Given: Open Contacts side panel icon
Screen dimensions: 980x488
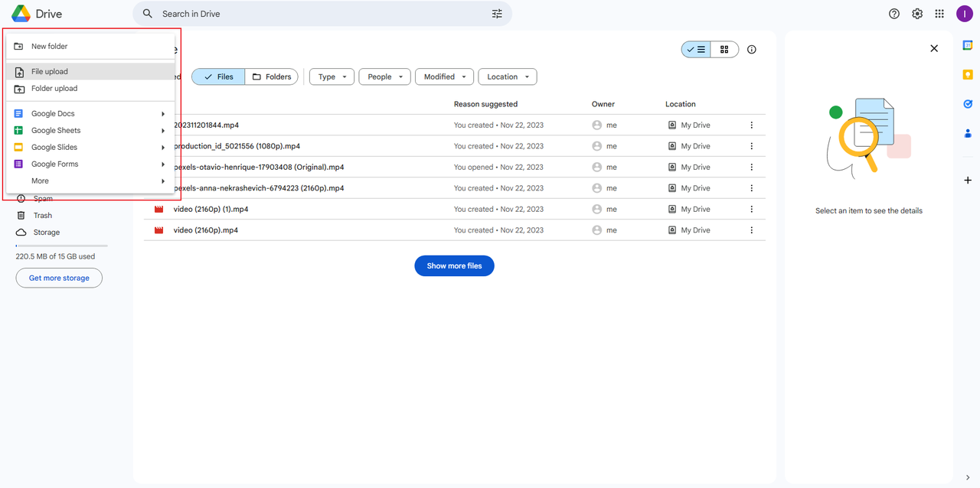Looking at the screenshot, I should 968,133.
